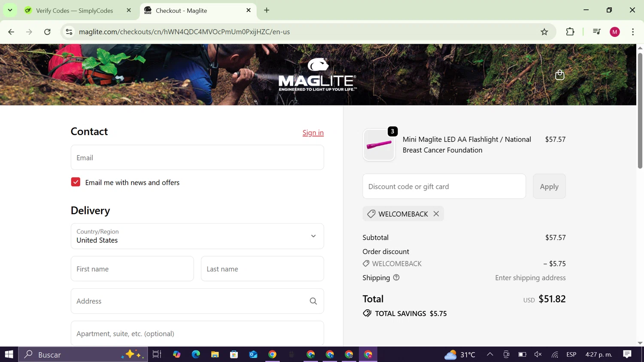This screenshot has width=644, height=362.
Task: Open the Wi-Fi network tray icon
Action: [555, 354]
